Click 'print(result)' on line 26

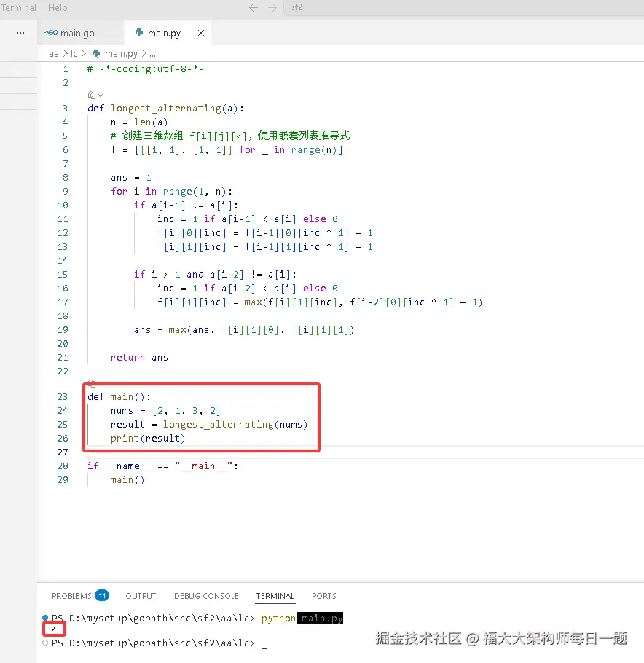point(148,439)
